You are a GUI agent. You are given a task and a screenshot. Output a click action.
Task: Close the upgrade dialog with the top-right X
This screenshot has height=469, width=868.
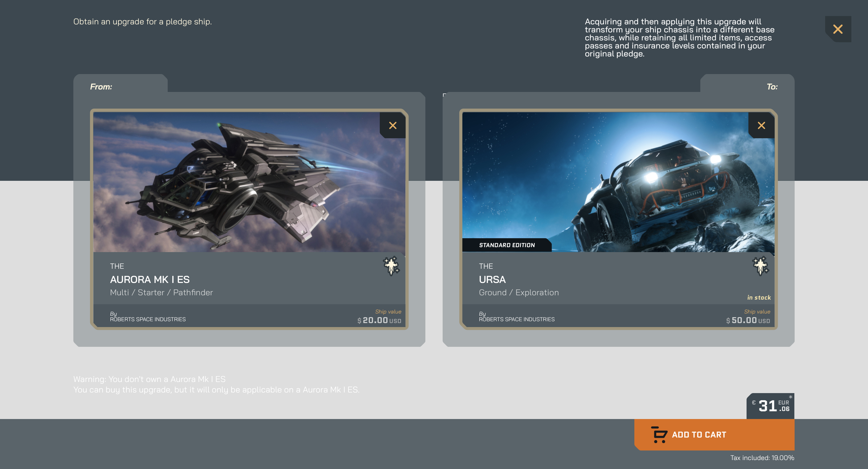(x=838, y=29)
